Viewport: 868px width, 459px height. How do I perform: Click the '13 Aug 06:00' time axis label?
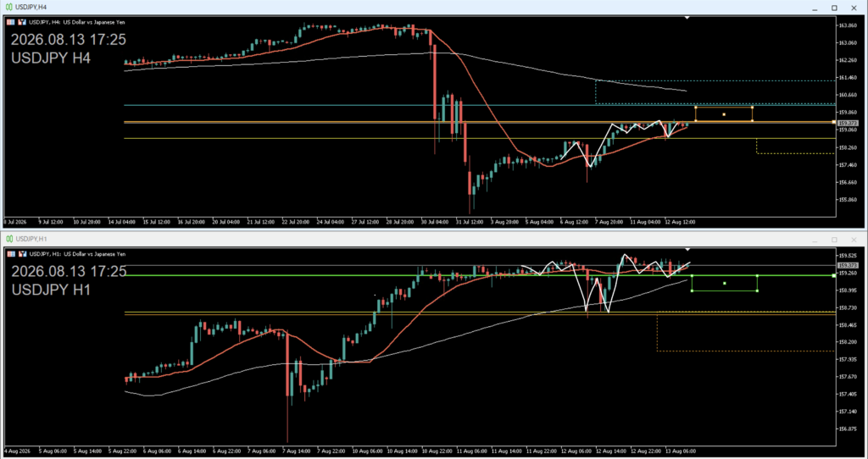(x=679, y=451)
